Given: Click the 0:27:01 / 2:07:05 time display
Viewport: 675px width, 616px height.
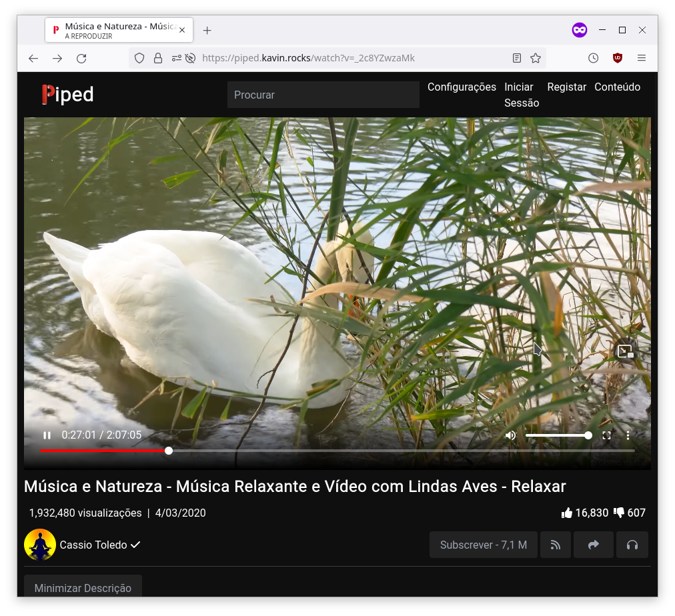Looking at the screenshot, I should click(x=101, y=435).
